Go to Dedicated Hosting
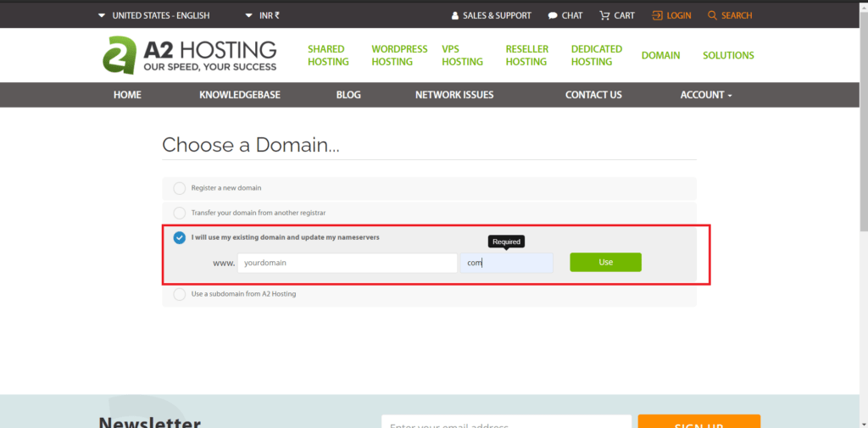 coord(597,55)
